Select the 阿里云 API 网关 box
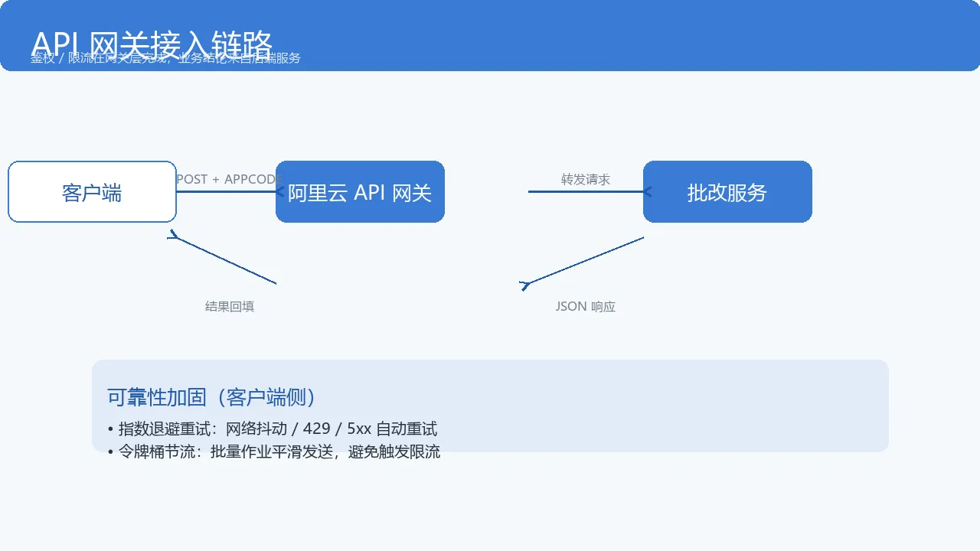 (360, 191)
